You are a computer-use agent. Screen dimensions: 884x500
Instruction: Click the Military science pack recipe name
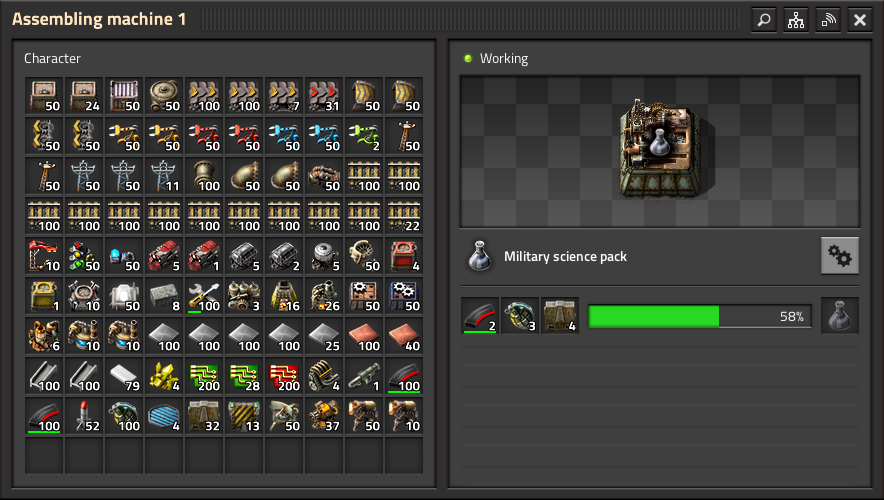(x=565, y=256)
